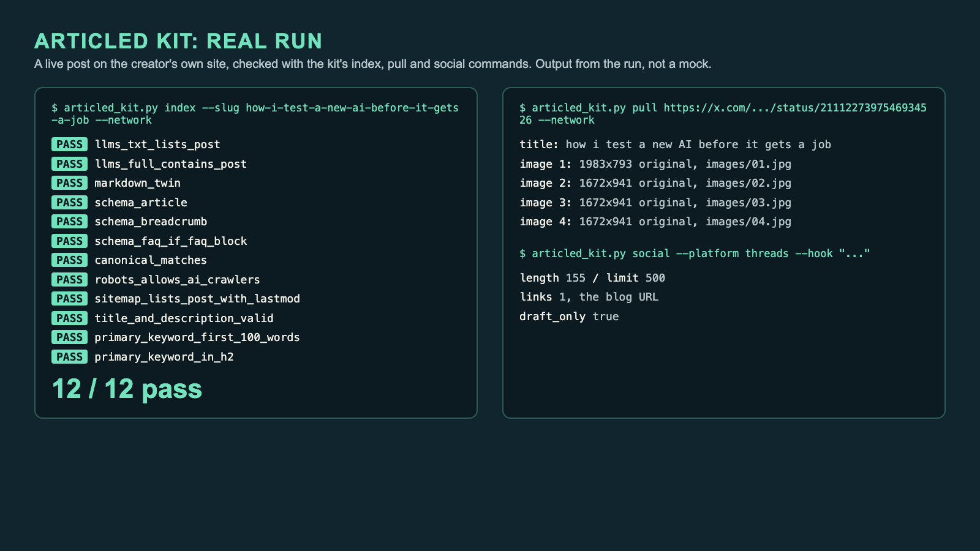Select the schema_breadcrumb check name
The height and width of the screenshot is (551, 980).
151,222
